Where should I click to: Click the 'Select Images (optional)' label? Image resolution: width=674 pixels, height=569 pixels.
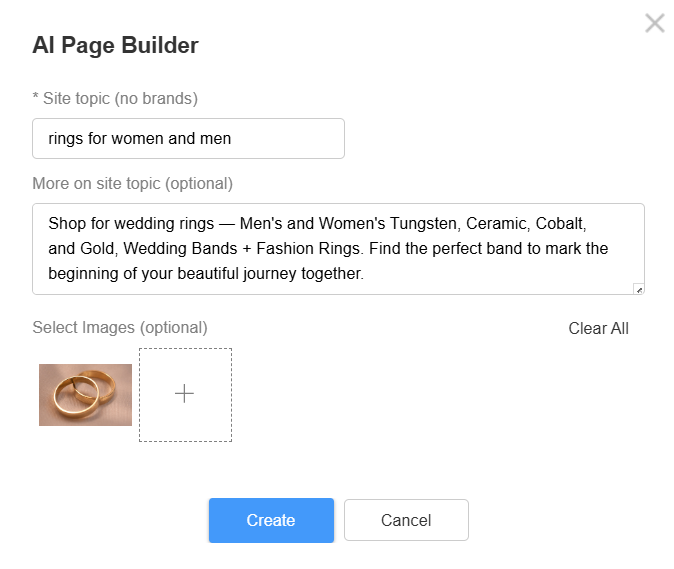[120, 327]
